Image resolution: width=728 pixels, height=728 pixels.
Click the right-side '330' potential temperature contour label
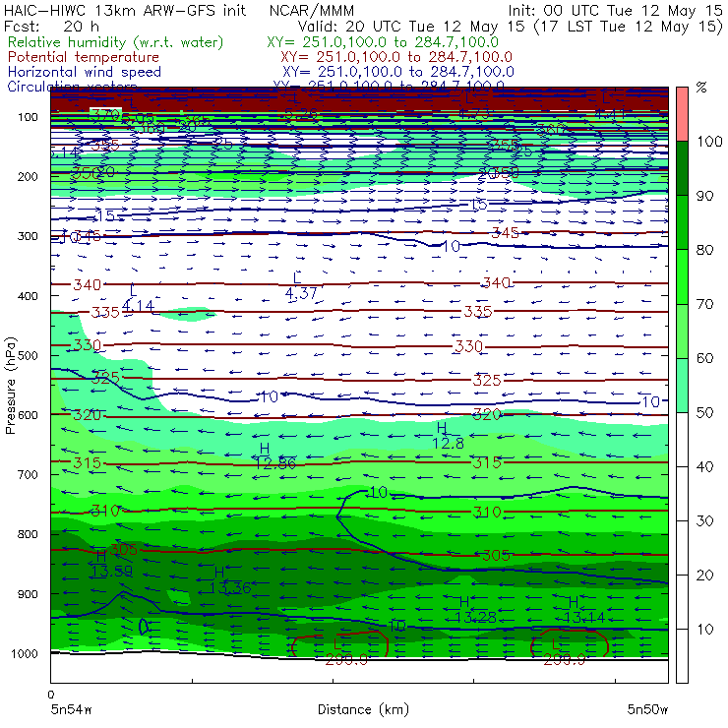[468, 346]
